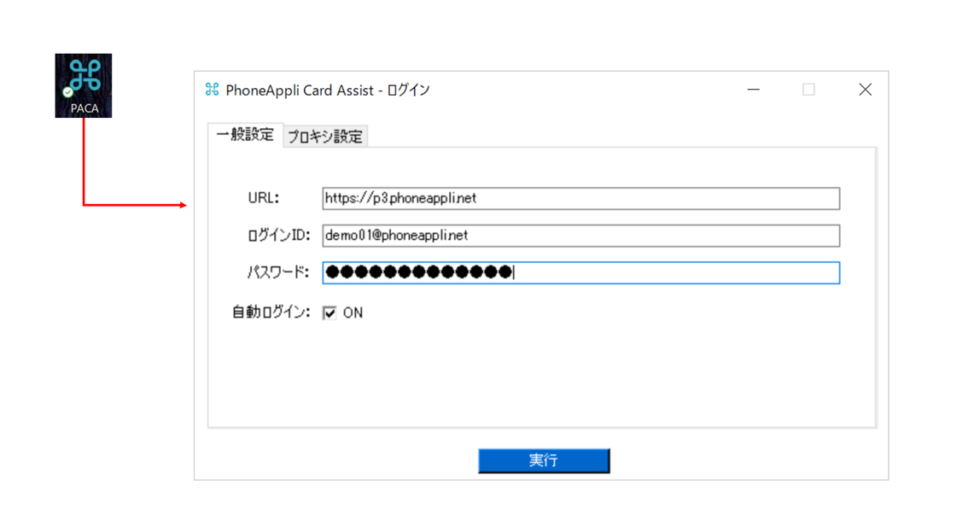This screenshot has height=525, width=980.
Task: Toggle the 自動ログイン ON checkbox
Action: pos(330,312)
